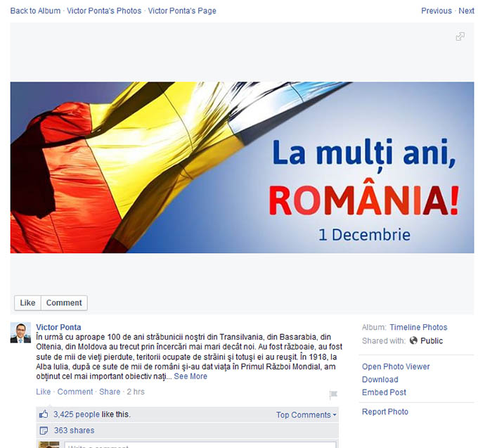This screenshot has width=478, height=448.
Task: Go to Previous photo
Action: (436, 11)
